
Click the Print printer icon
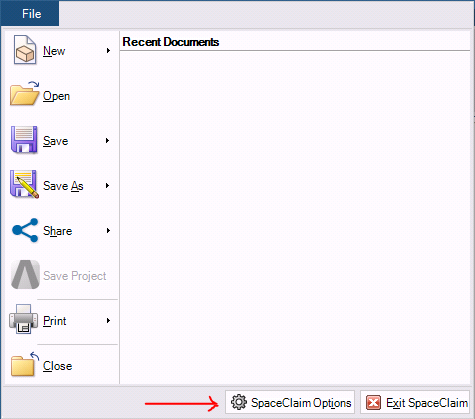[23, 319]
